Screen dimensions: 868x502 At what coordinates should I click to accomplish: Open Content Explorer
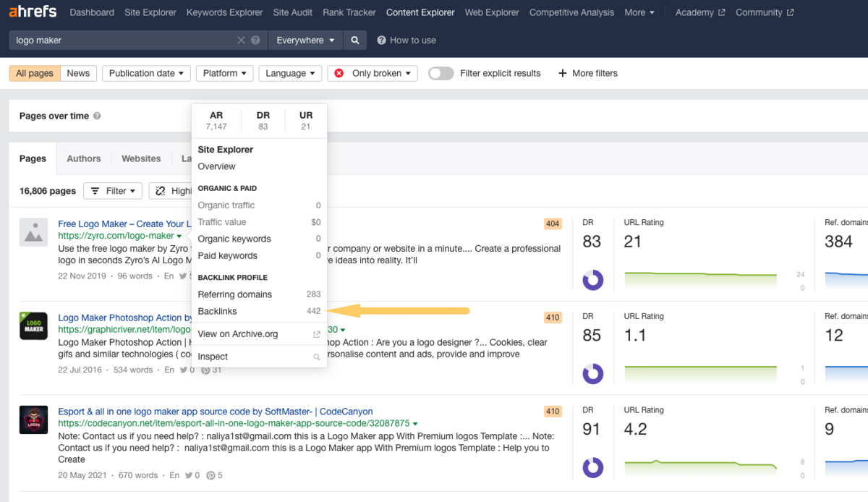click(x=420, y=12)
